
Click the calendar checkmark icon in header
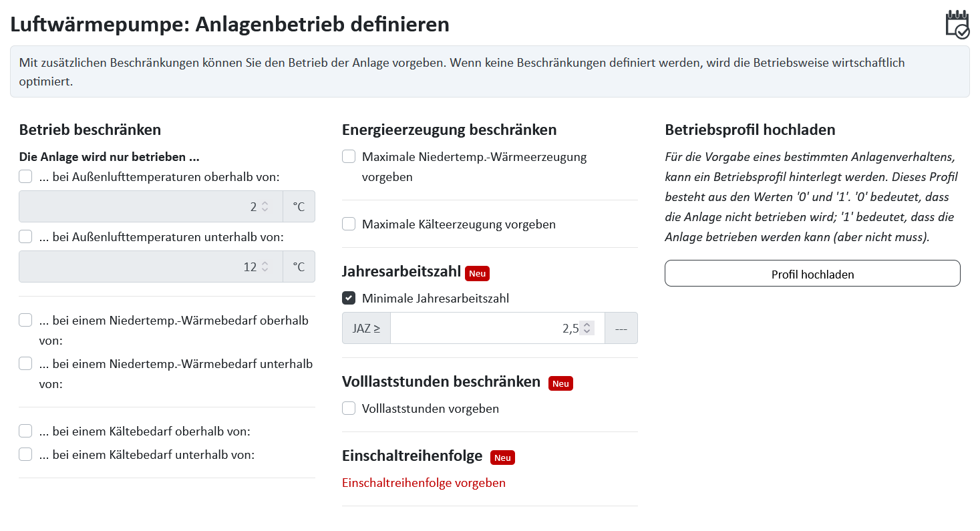957,25
